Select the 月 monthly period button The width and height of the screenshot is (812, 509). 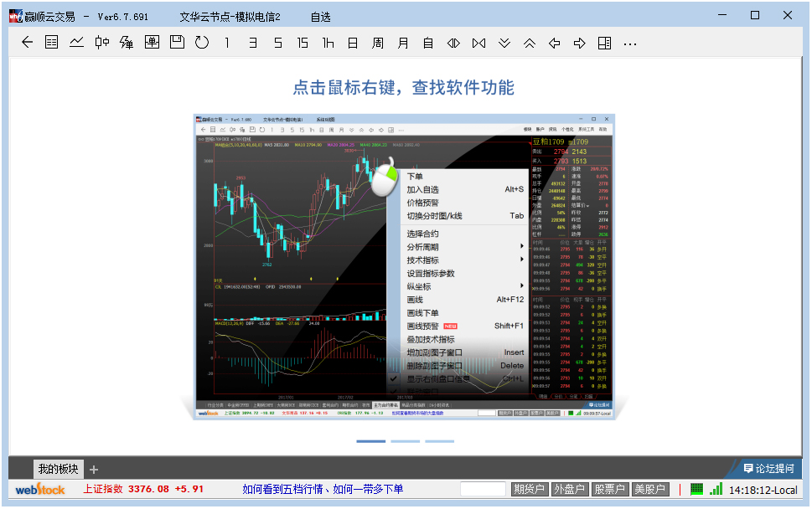(403, 43)
